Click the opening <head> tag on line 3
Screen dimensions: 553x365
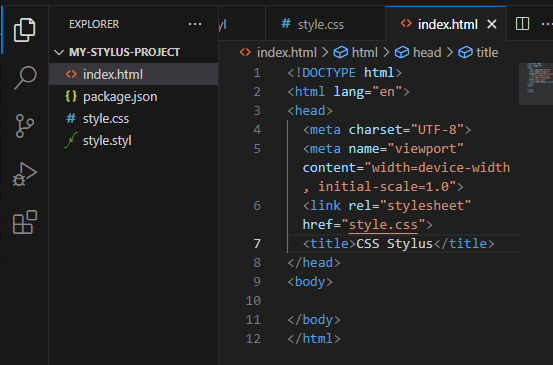pos(310,111)
